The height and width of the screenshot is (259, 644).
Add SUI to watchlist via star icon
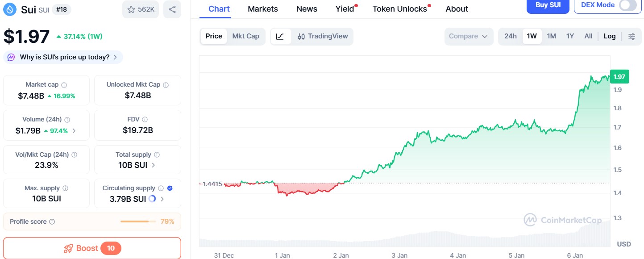(130, 9)
